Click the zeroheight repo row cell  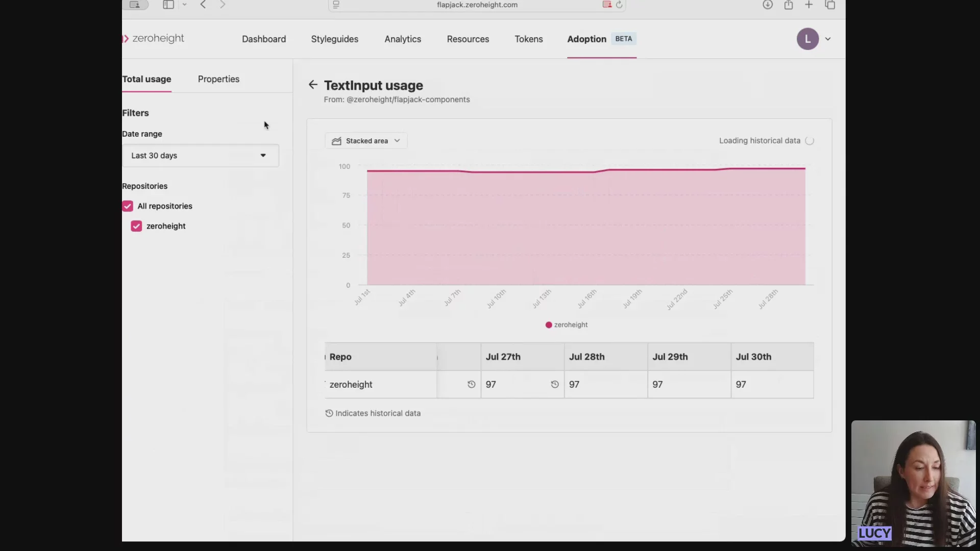click(x=381, y=384)
